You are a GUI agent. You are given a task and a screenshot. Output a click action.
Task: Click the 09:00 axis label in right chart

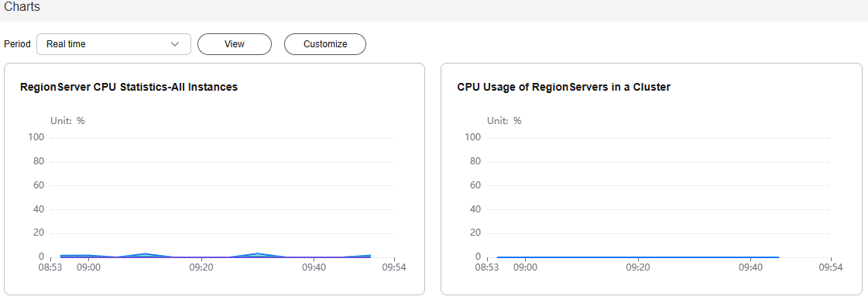point(525,268)
